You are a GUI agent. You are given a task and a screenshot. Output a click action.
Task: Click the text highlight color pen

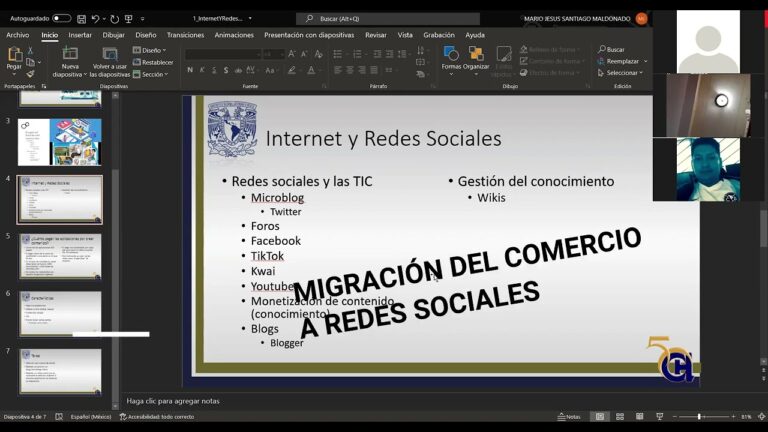pos(292,71)
